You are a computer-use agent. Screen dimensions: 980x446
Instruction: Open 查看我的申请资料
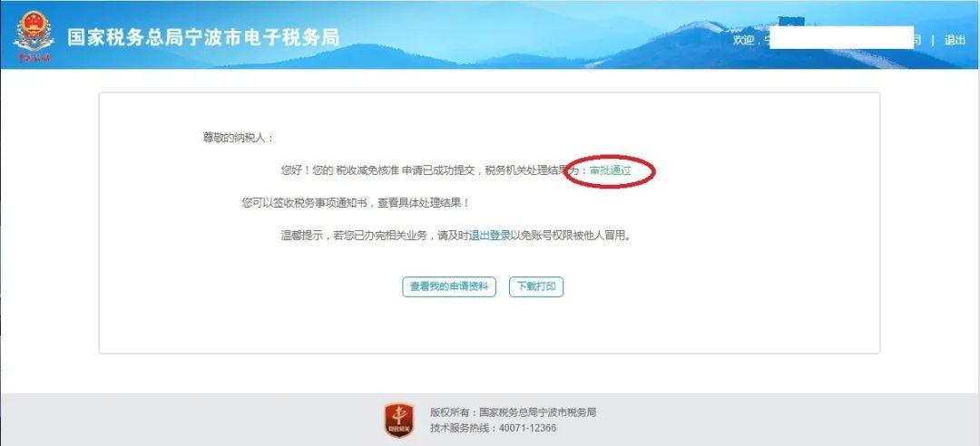tap(449, 286)
